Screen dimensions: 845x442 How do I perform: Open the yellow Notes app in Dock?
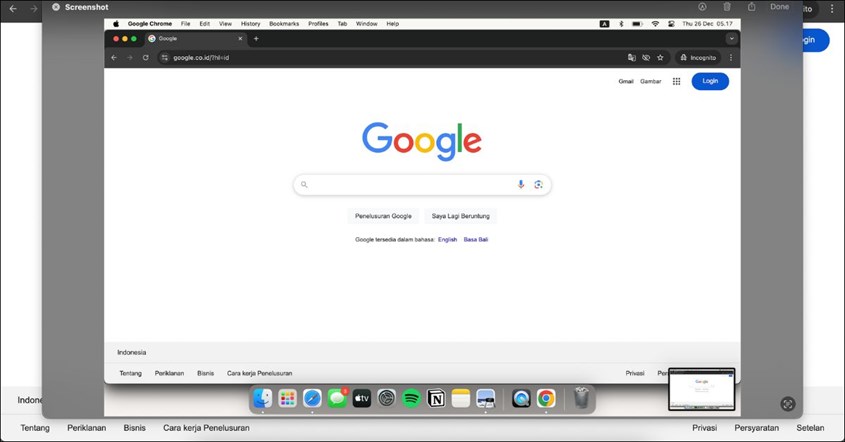pos(461,398)
